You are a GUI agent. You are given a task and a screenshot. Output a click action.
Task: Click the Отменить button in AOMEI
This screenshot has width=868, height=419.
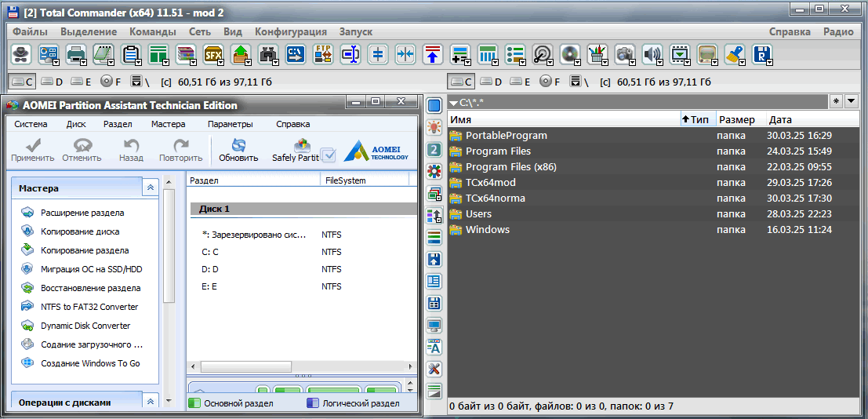82,150
